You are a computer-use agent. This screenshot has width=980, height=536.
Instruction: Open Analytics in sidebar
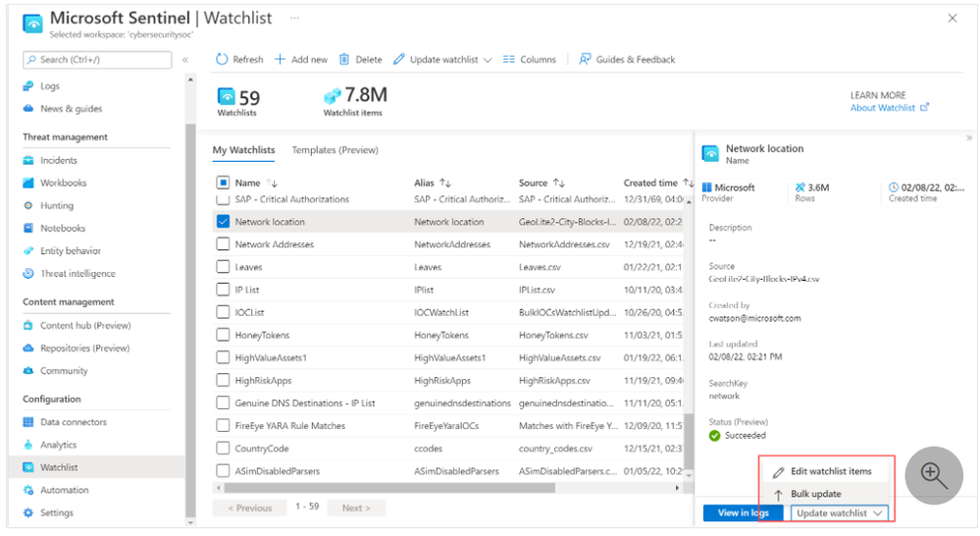[x=58, y=445]
